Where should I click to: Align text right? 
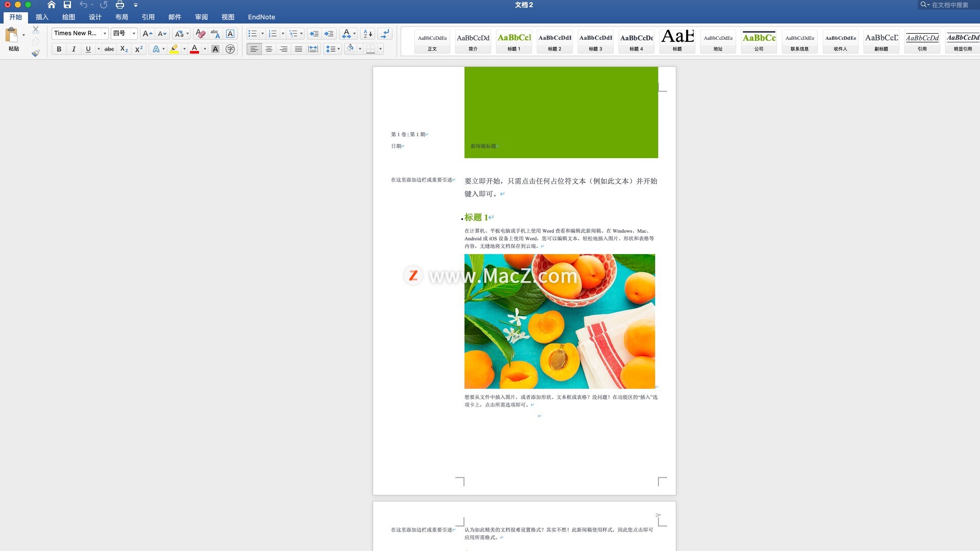283,49
